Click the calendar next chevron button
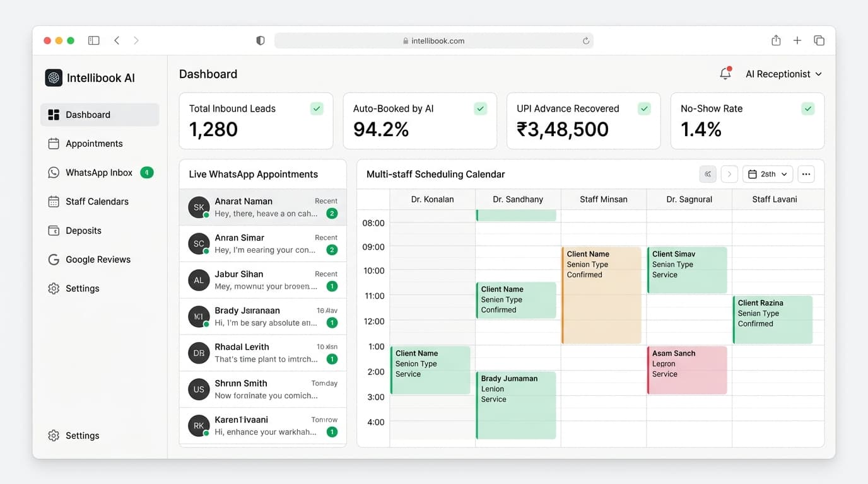 point(729,174)
